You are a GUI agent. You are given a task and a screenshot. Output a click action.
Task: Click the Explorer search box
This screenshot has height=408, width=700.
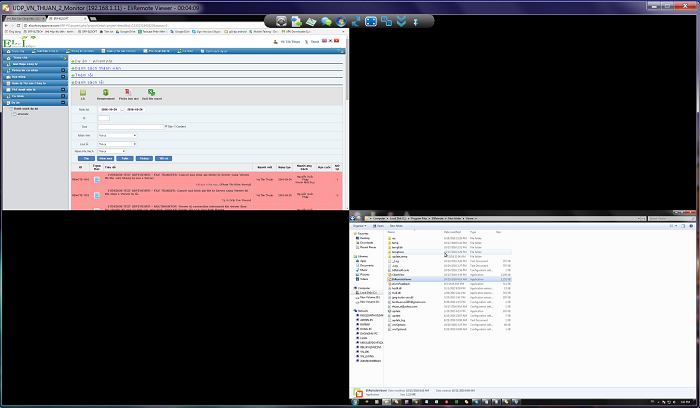click(671, 218)
